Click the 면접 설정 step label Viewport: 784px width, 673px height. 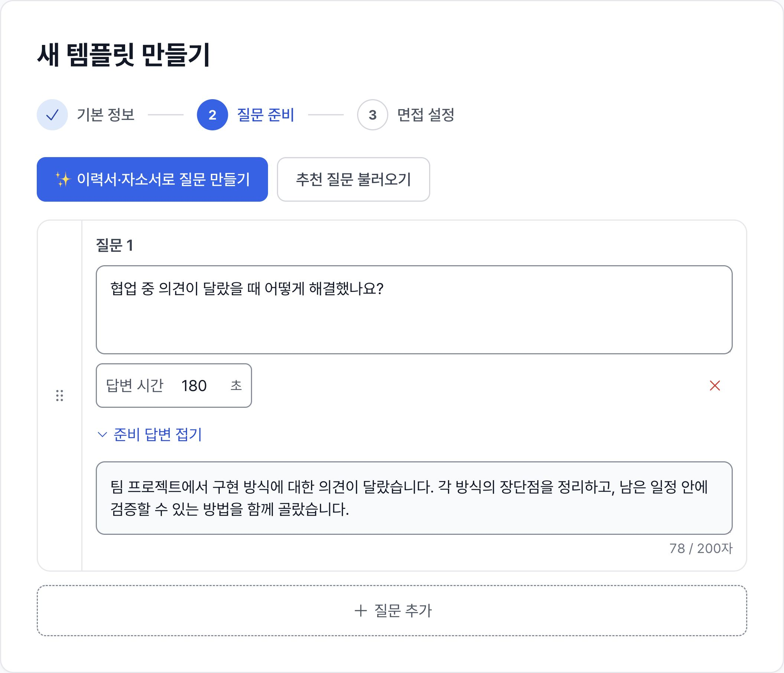point(426,115)
